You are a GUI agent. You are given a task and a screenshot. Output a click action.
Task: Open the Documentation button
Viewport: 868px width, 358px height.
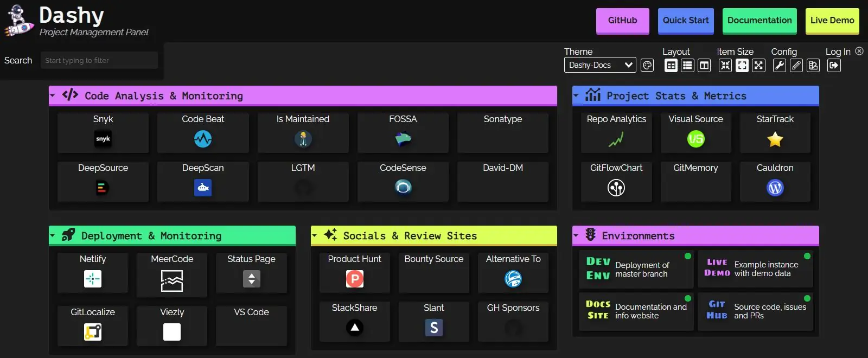pos(759,21)
